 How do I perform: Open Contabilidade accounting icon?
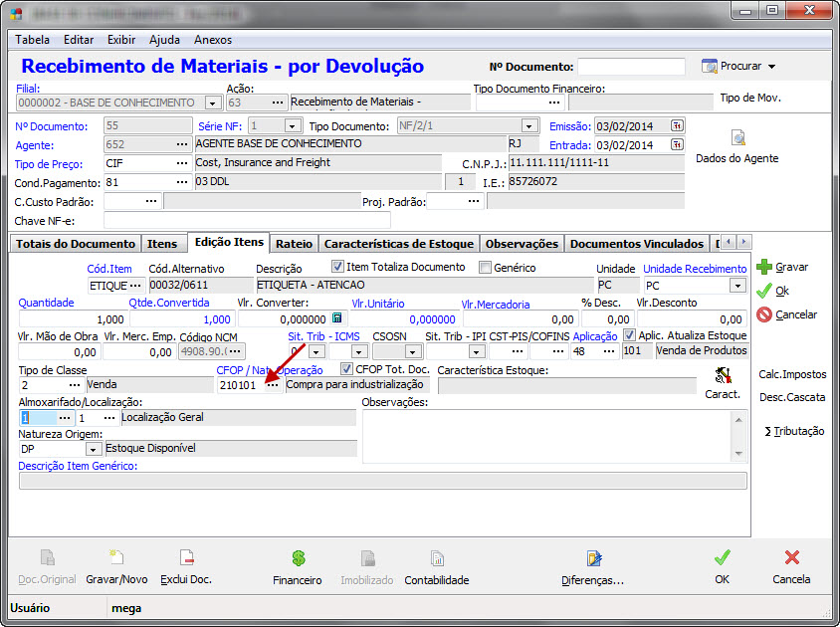[x=436, y=559]
